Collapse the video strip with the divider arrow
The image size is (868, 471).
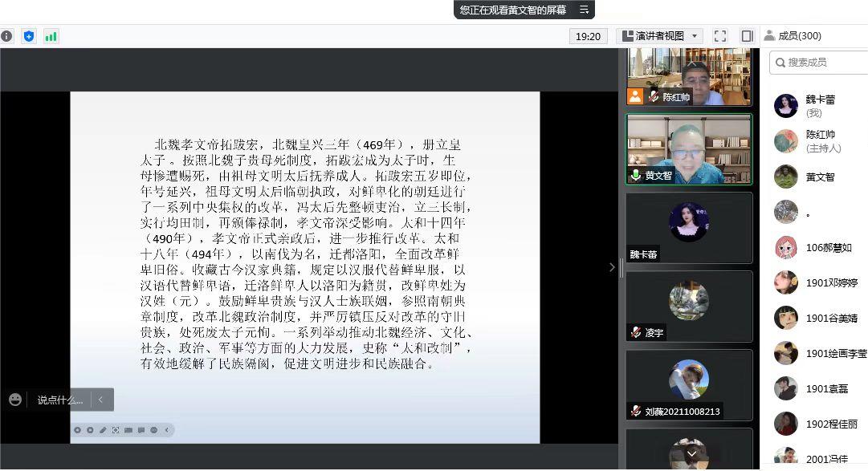pos(612,267)
